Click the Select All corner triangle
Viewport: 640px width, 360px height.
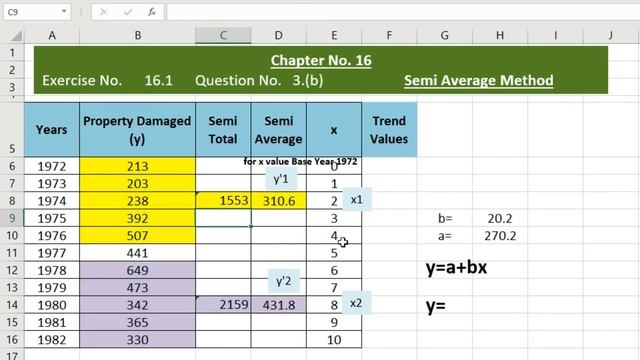pos(16,37)
